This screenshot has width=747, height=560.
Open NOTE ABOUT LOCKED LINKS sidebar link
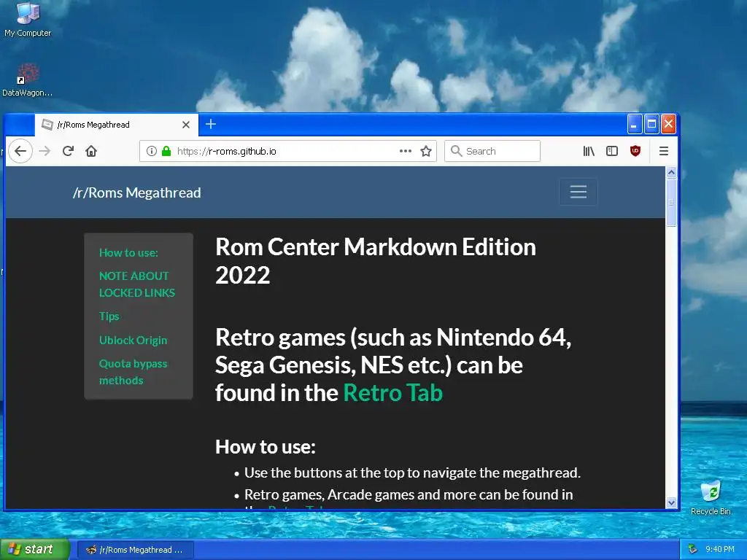coord(137,284)
